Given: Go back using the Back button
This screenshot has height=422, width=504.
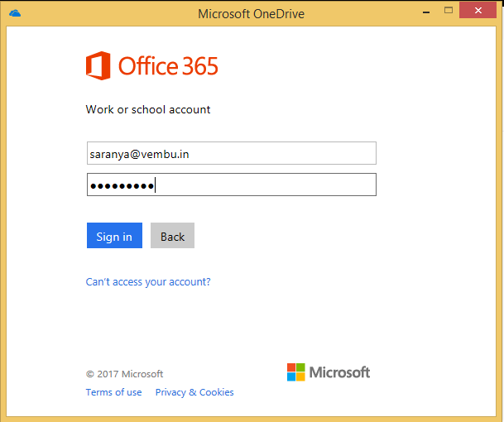Looking at the screenshot, I should [x=172, y=235].
